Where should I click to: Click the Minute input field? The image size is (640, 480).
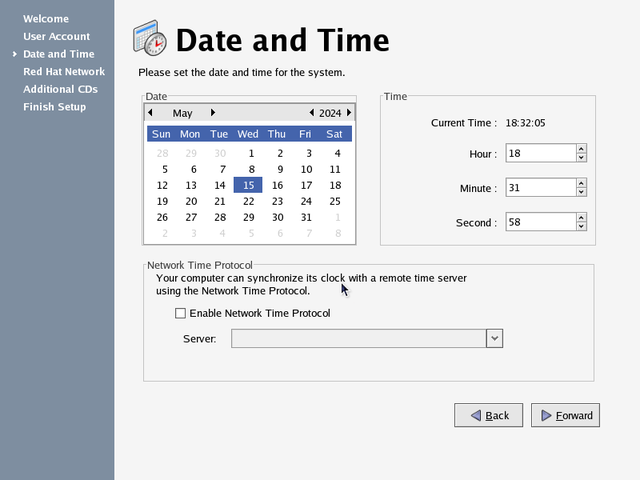click(541, 187)
